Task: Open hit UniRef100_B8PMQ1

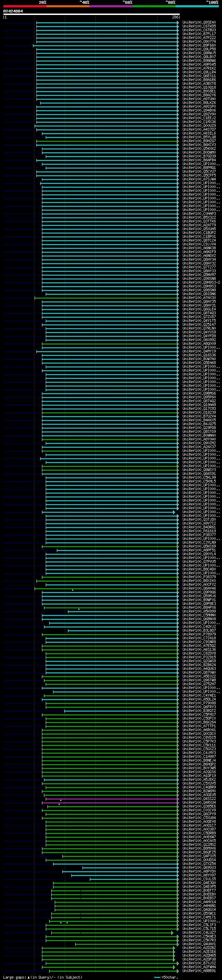Action: coord(199,168)
